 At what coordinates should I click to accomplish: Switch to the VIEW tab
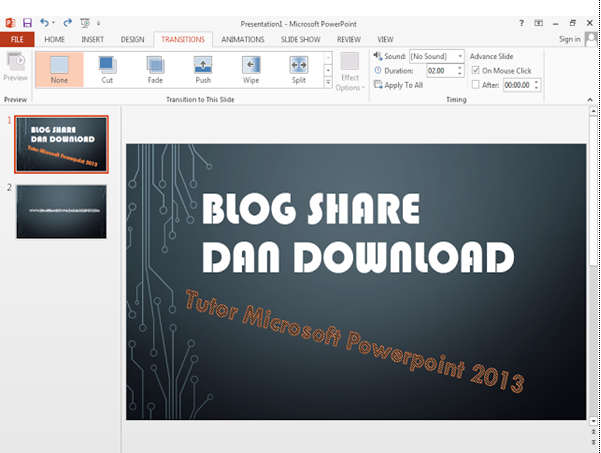(x=385, y=39)
